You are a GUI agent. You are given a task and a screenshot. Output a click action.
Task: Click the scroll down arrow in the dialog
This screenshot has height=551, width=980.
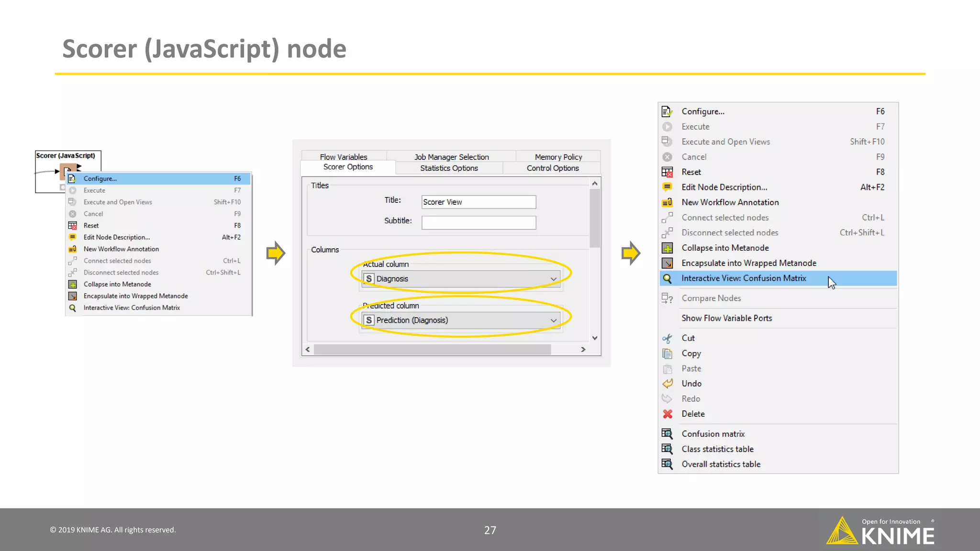coord(595,338)
